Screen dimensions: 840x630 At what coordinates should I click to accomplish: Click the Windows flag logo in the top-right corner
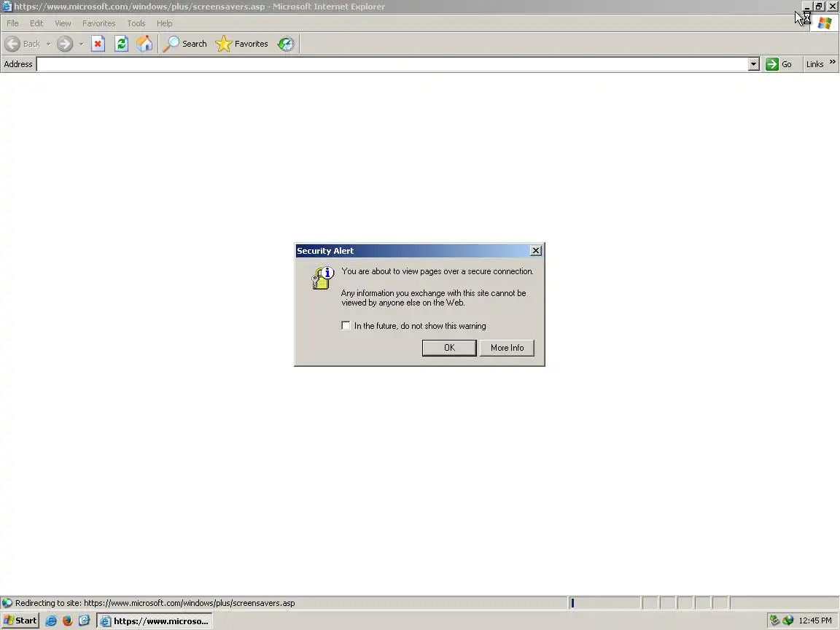(x=825, y=23)
